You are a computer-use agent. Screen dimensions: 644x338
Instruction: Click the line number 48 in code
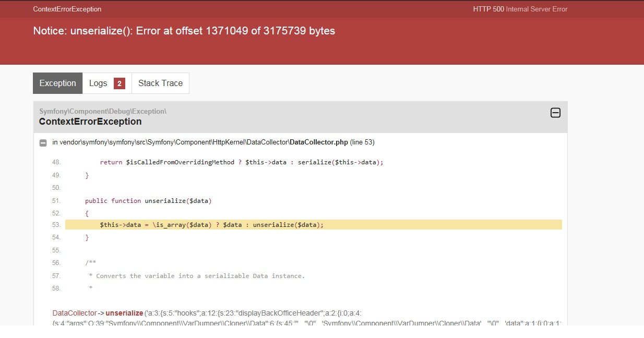tap(56, 162)
